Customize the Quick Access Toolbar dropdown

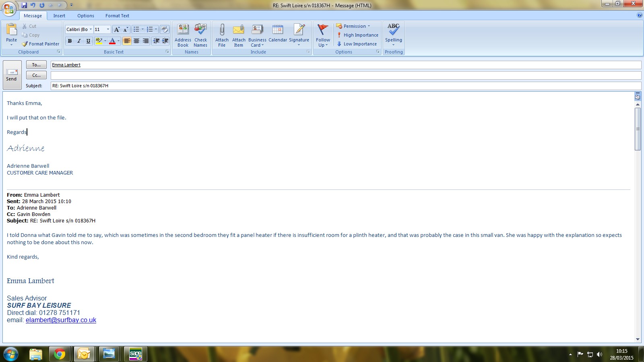click(72, 5)
